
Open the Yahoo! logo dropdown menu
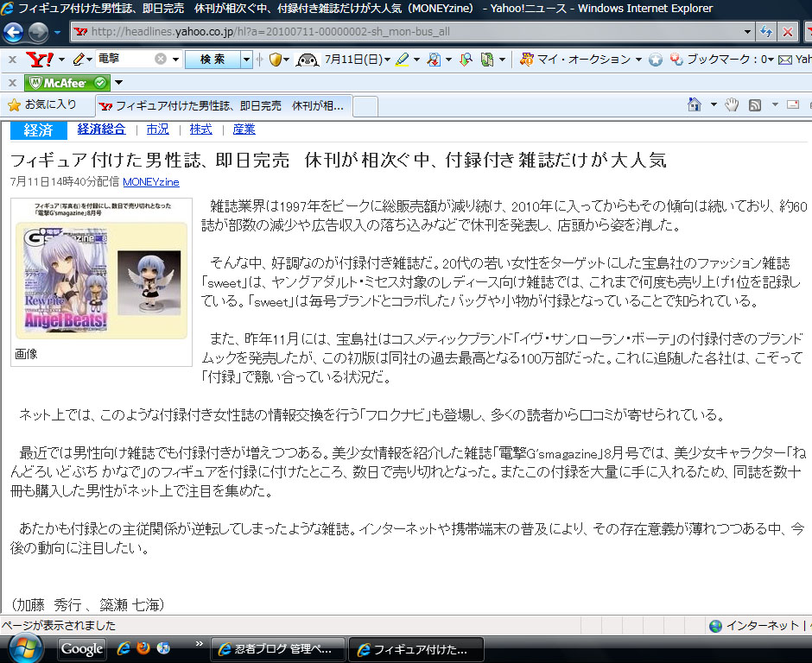point(61,60)
